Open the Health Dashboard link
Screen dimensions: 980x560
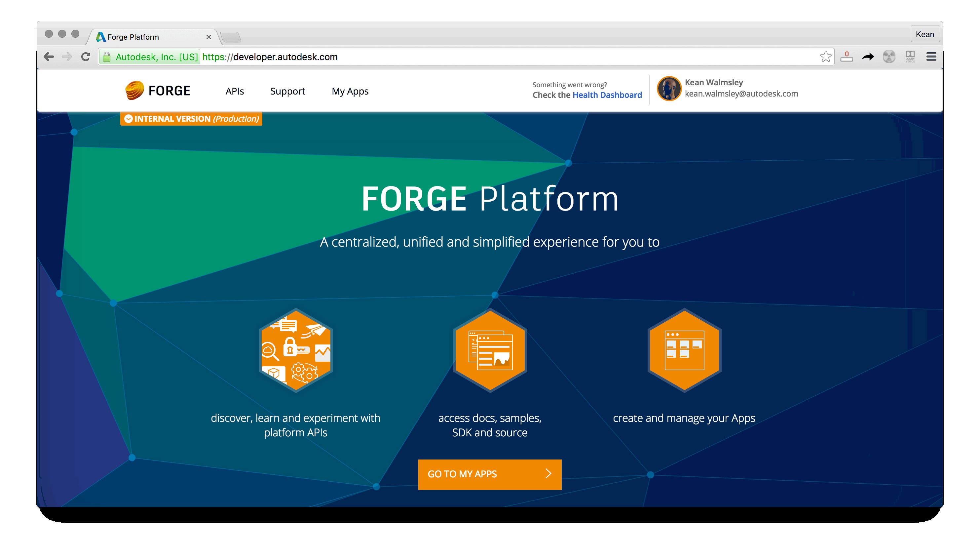click(x=607, y=95)
